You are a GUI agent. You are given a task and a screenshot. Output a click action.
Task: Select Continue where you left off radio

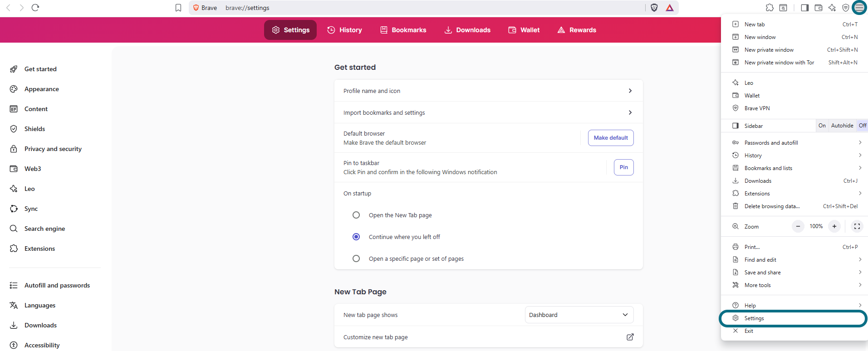pyautogui.click(x=356, y=237)
